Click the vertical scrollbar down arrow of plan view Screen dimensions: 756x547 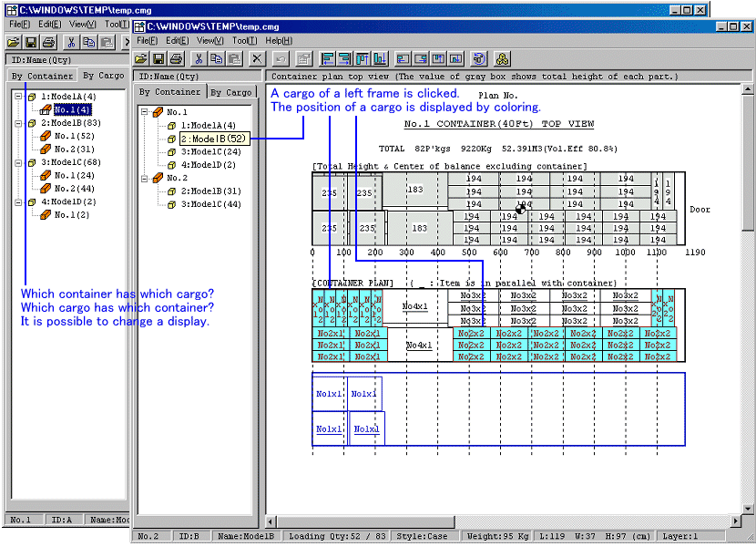coord(748,521)
